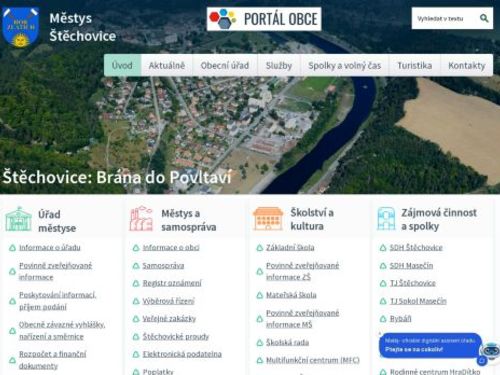Open the Základní škola link
500x375 pixels.
pos(290,247)
